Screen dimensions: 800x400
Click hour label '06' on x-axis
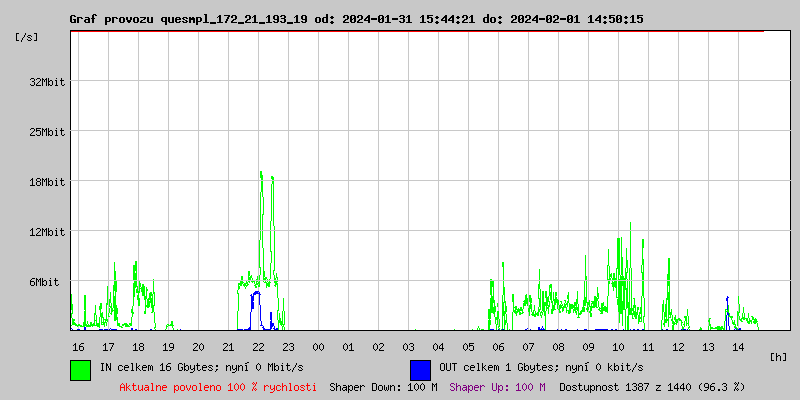498,347
